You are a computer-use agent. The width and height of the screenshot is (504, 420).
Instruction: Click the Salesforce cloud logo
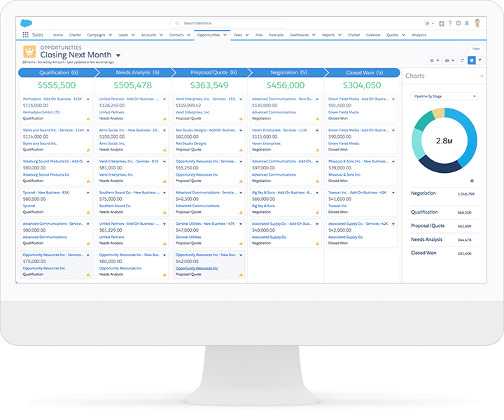tap(27, 22)
